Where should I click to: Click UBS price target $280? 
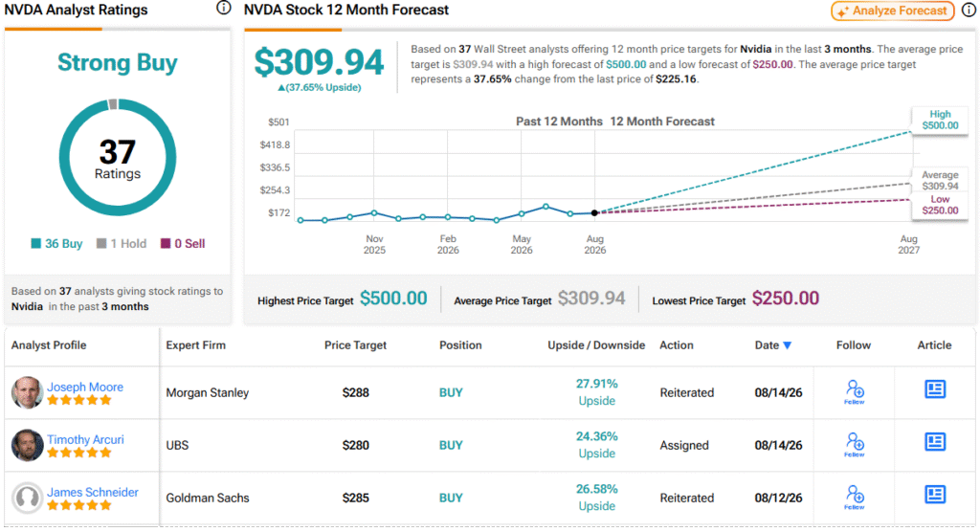click(x=356, y=445)
